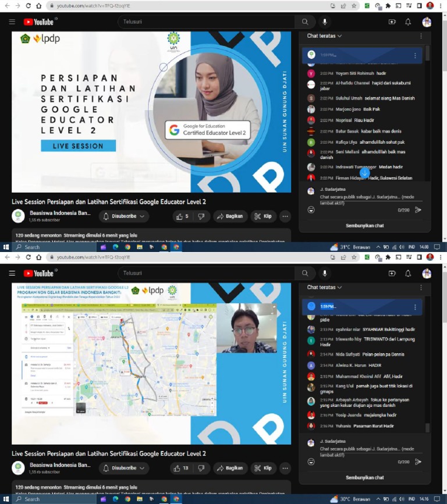Open YouTube guide menu in the upper window

(12, 22)
